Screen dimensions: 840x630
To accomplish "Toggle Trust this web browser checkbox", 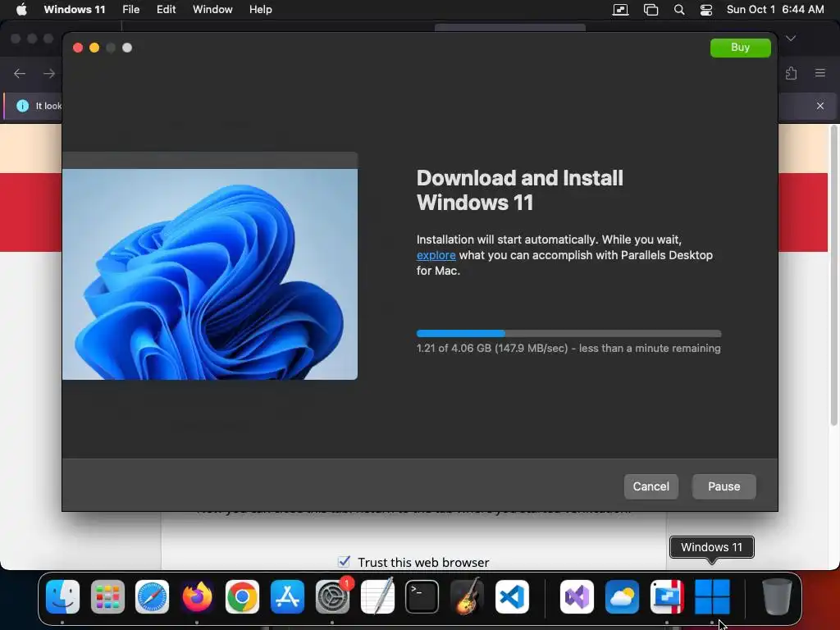I will 344,561.
